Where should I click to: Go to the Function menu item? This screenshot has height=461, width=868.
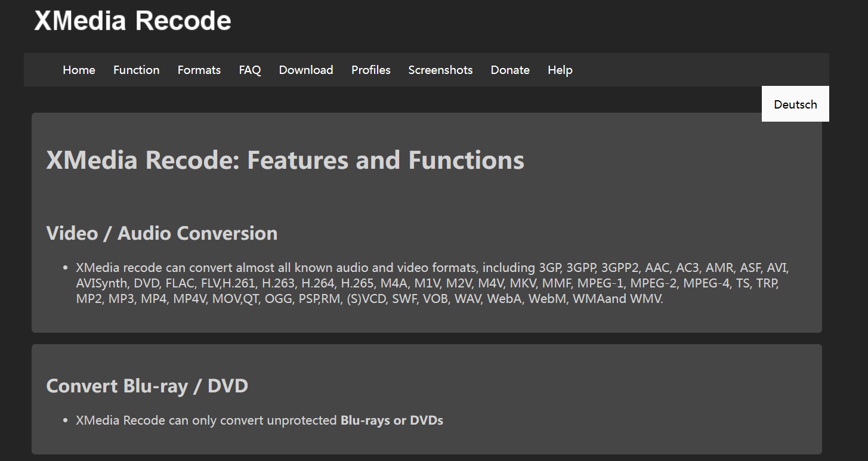point(136,70)
